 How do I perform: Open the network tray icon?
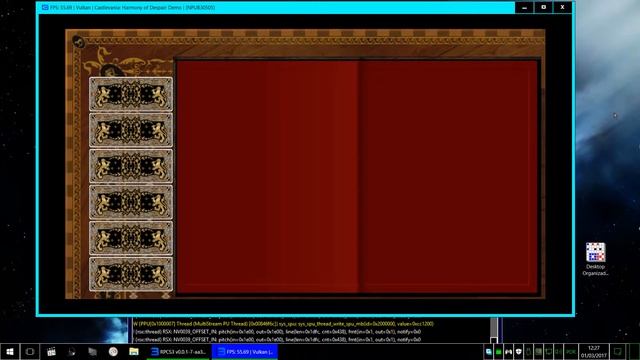(549, 352)
